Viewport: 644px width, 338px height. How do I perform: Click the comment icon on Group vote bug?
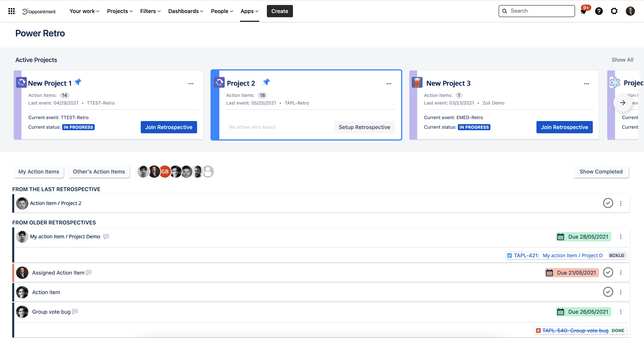click(x=75, y=312)
